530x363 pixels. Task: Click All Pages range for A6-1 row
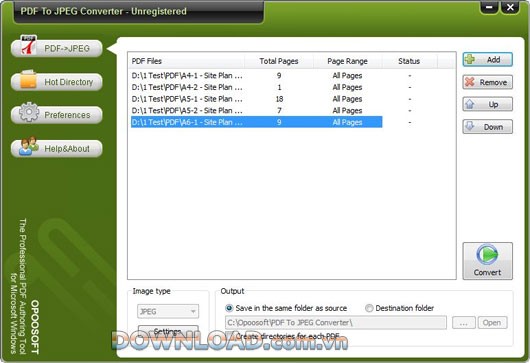[347, 122]
